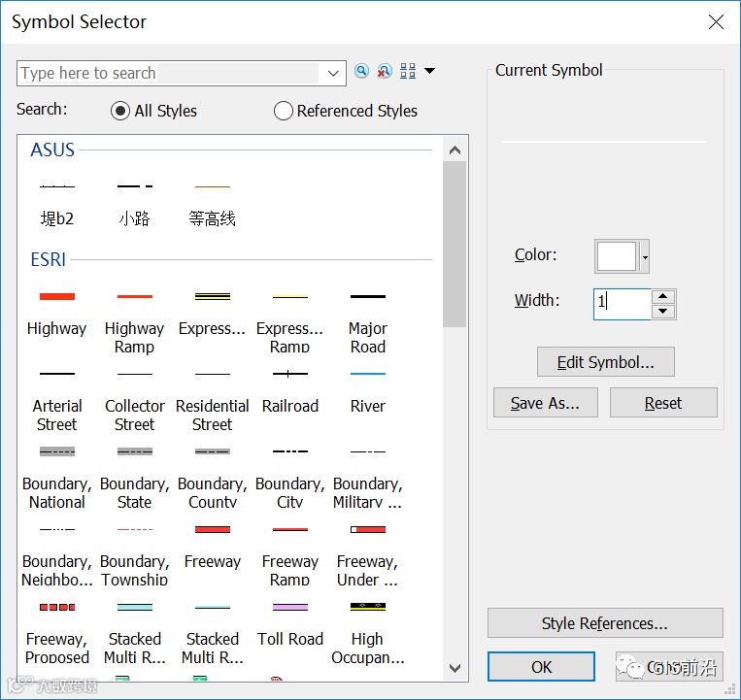Select the Highway line symbol
Viewport: 741px width, 700px height.
pos(56,312)
